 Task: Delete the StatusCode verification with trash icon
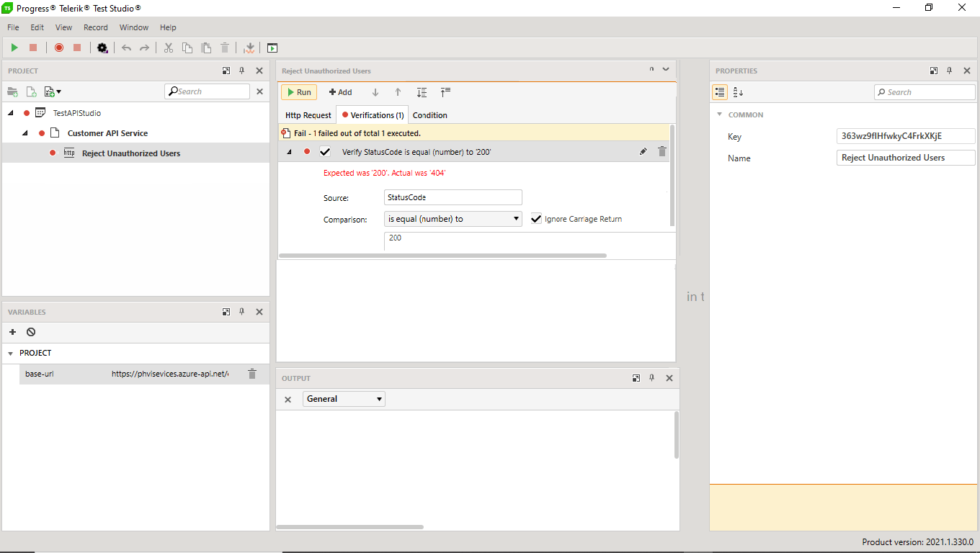[x=662, y=151]
